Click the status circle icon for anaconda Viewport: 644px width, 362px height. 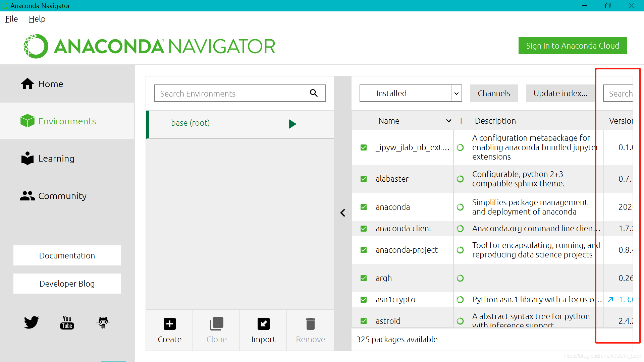[x=460, y=207]
